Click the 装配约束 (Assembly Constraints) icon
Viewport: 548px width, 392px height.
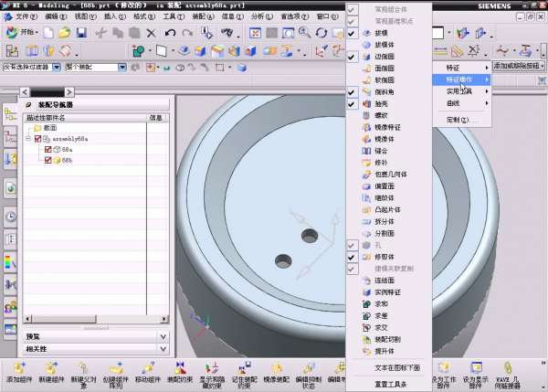[180, 367]
